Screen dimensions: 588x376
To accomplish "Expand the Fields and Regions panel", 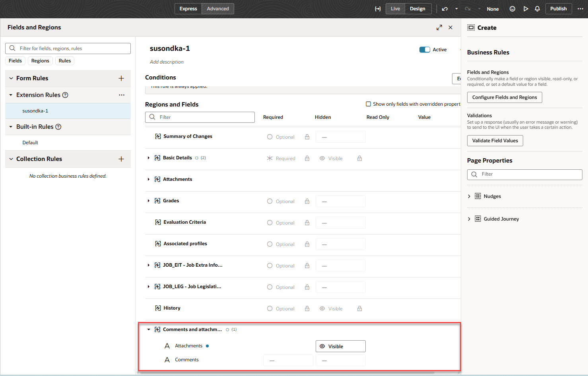I will tap(439, 27).
